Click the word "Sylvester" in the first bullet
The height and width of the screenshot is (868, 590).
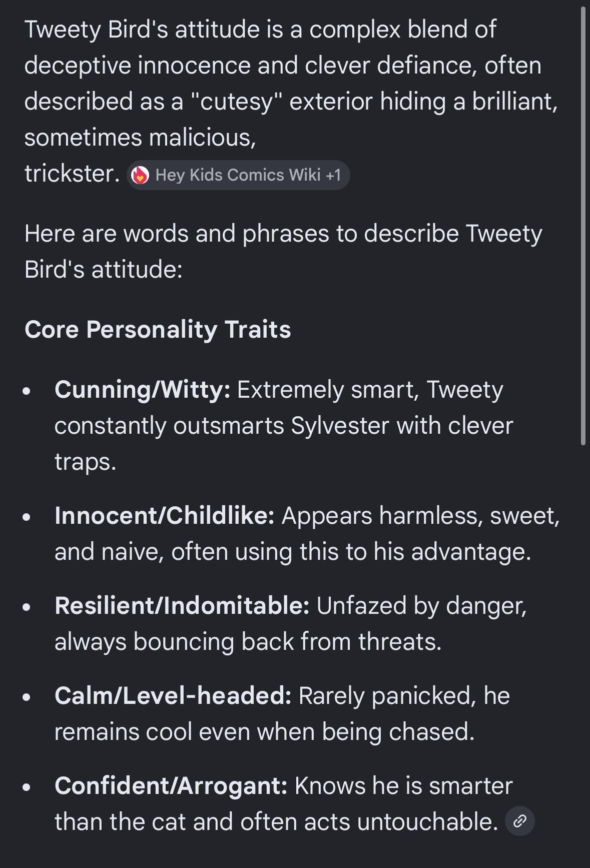pyautogui.click(x=340, y=426)
